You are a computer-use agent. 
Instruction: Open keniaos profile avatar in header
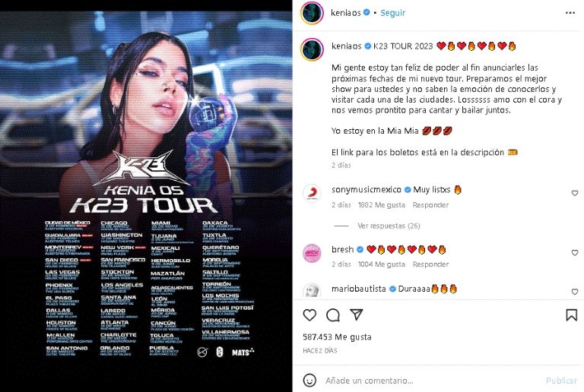[312, 13]
